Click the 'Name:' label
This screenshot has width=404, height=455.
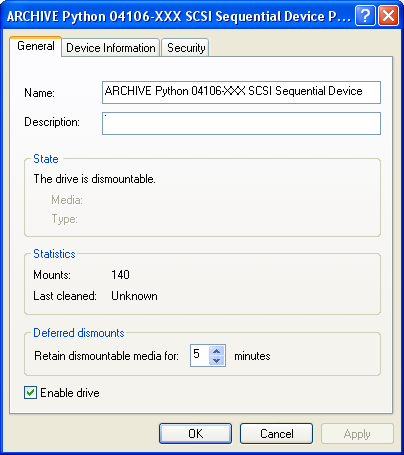coord(39,93)
